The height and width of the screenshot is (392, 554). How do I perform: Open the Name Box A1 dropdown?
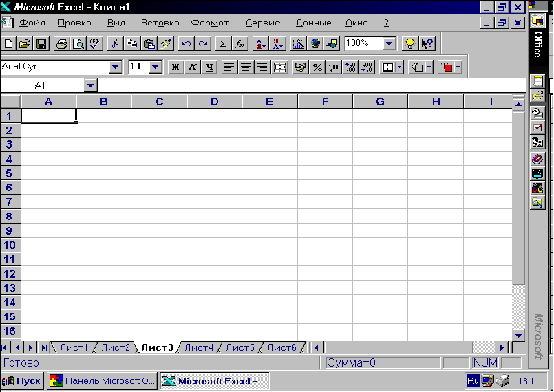pos(90,85)
